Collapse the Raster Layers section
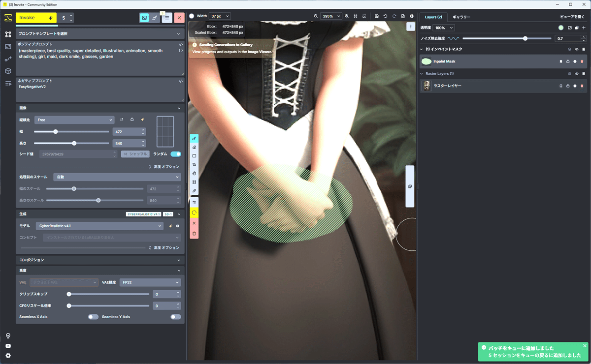591x364 pixels. coord(423,73)
